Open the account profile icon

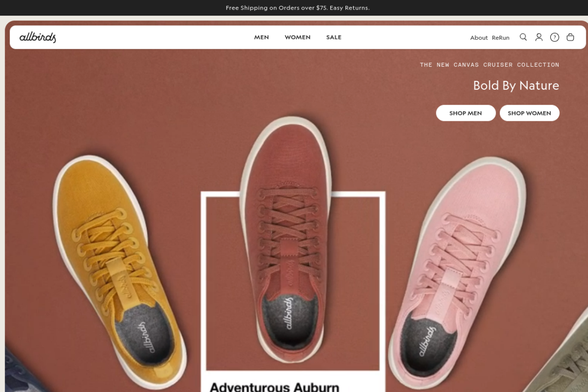539,37
